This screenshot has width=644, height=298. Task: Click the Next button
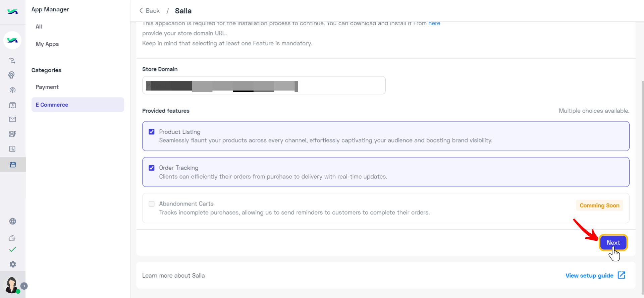(613, 242)
